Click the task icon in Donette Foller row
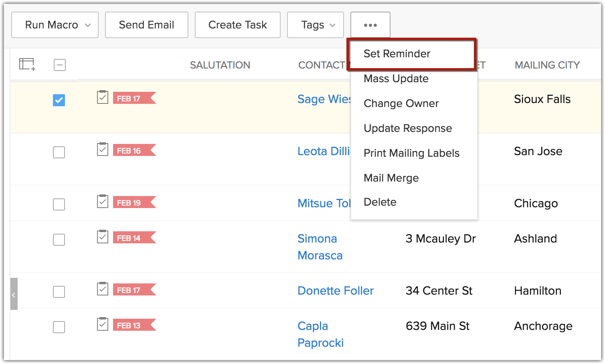The height and width of the screenshot is (364, 605). point(103,289)
